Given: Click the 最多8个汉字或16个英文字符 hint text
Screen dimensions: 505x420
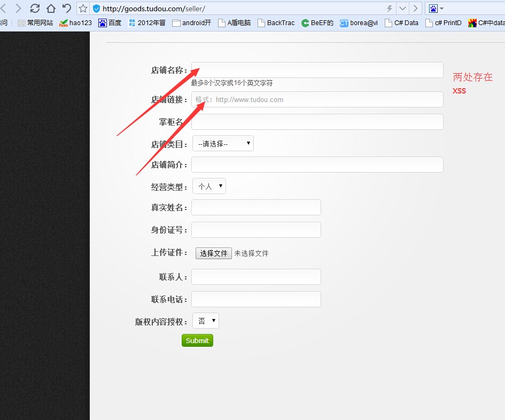Looking at the screenshot, I should 232,83.
